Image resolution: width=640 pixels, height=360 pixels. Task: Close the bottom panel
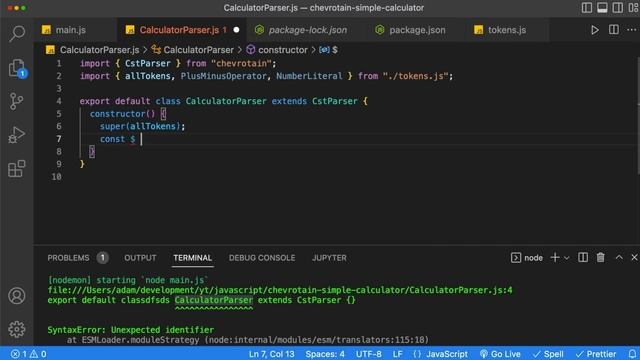pos(634,258)
